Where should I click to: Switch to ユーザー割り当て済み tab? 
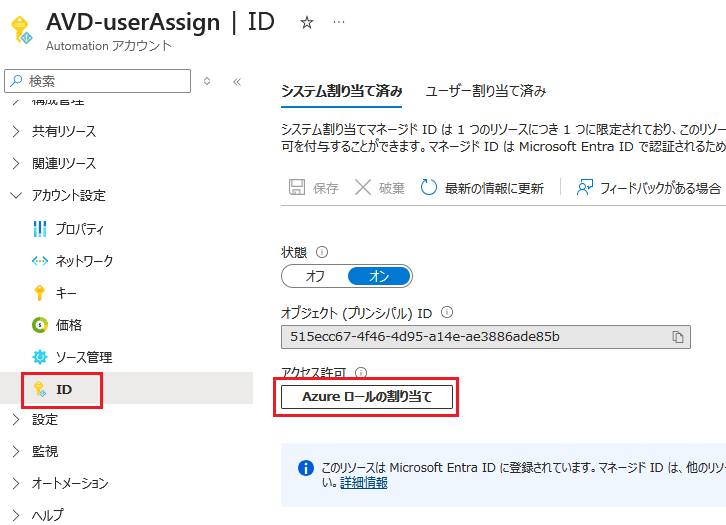pyautogui.click(x=486, y=91)
